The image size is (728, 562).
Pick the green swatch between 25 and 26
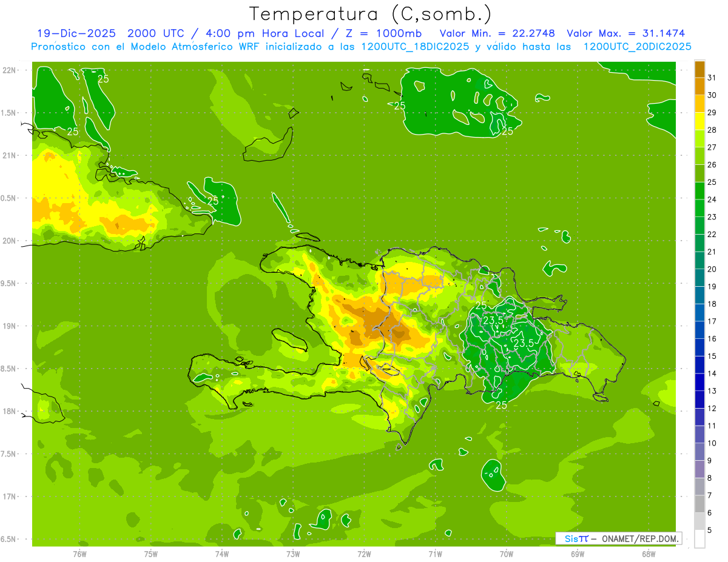[x=699, y=173]
